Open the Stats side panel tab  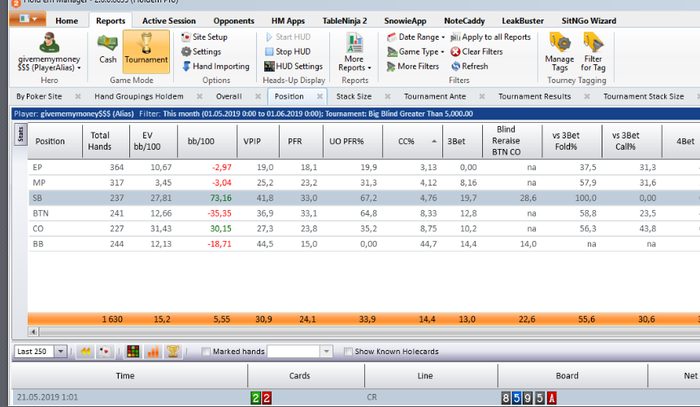[x=21, y=134]
